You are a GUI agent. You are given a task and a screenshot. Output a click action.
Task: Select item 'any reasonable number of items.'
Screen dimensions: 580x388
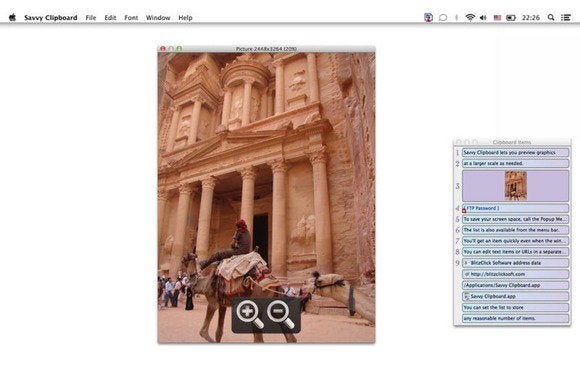coord(515,318)
